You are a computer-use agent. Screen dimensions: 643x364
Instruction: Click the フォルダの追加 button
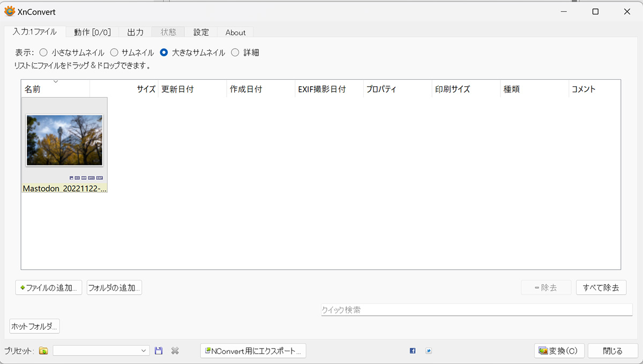[114, 287]
